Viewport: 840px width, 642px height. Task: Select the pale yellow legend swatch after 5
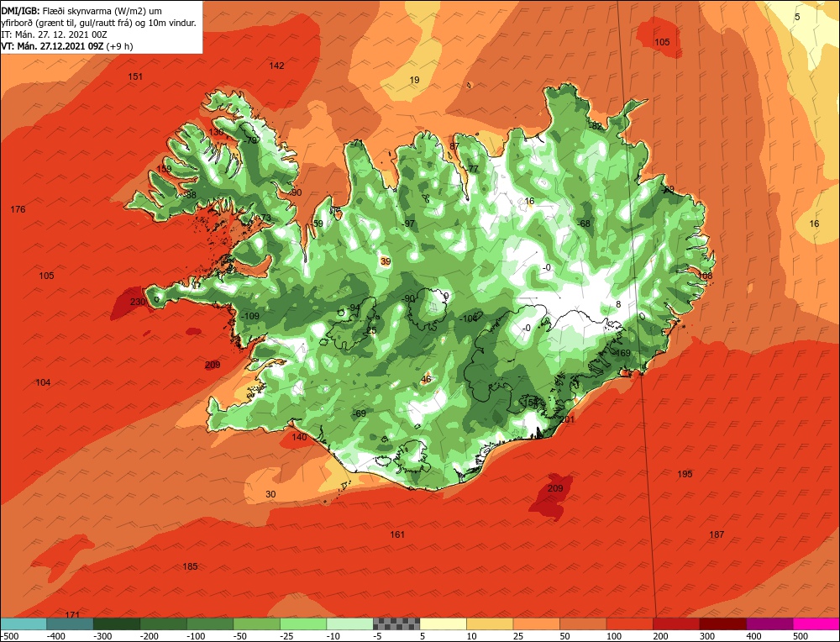coord(443,624)
